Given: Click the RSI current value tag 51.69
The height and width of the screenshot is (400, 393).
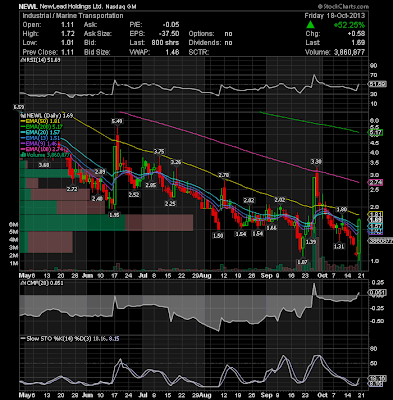Looking at the screenshot, I should [x=378, y=84].
